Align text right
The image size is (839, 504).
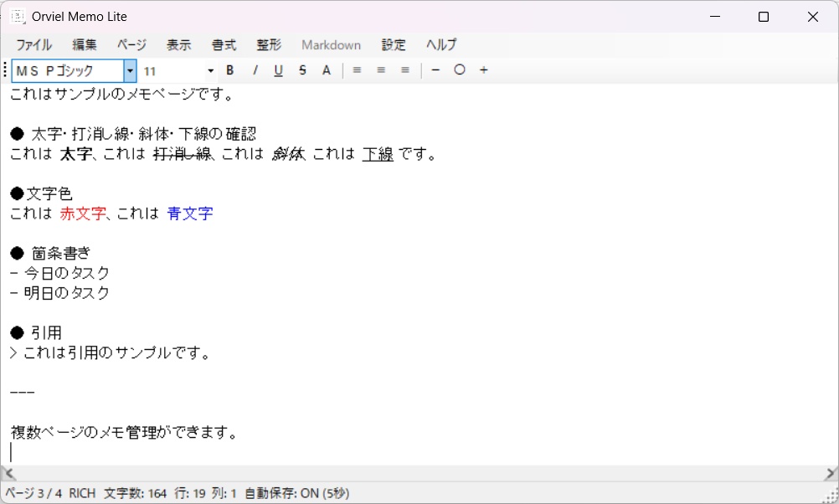[x=405, y=70]
